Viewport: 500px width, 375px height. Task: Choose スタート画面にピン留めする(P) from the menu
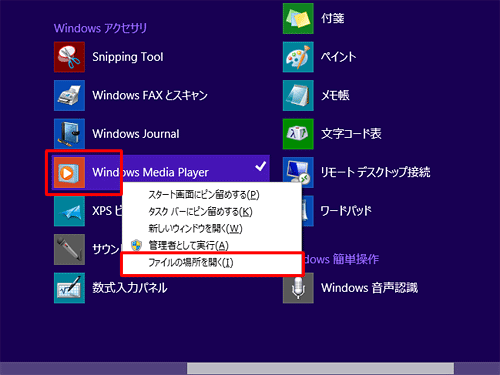click(x=212, y=195)
